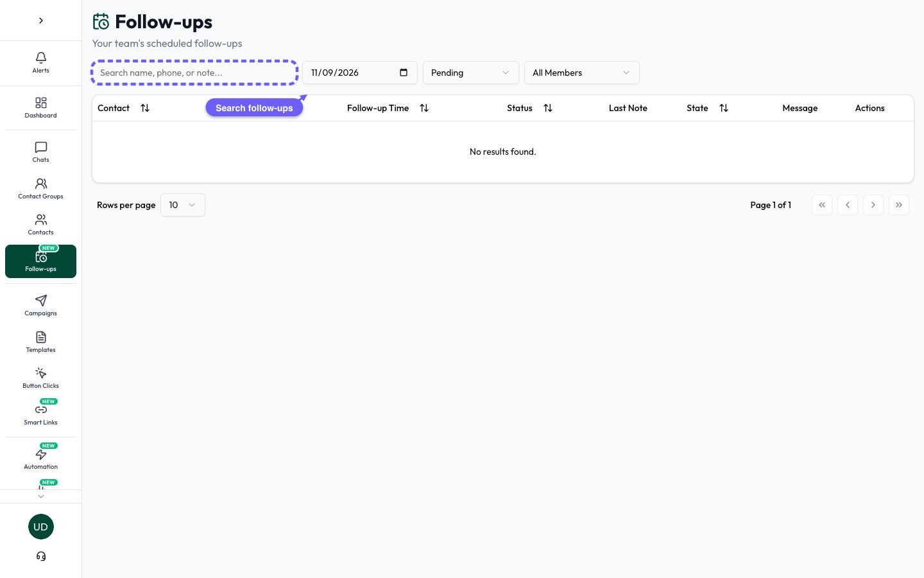
Task: Open Smart Links from the sidebar
Action: pyautogui.click(x=40, y=415)
